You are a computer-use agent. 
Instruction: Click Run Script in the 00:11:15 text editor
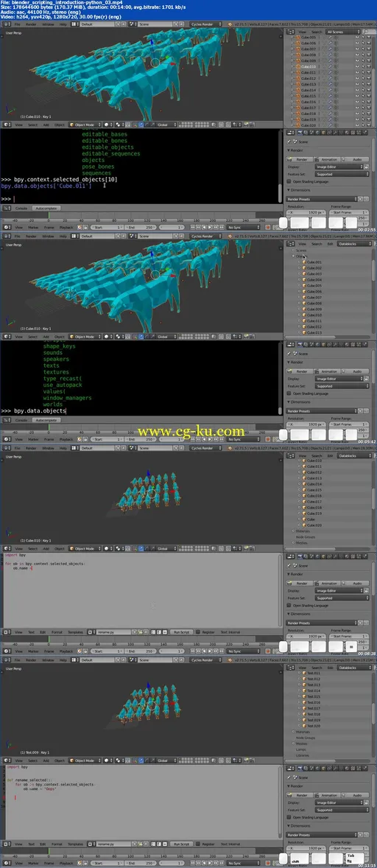[x=180, y=844]
